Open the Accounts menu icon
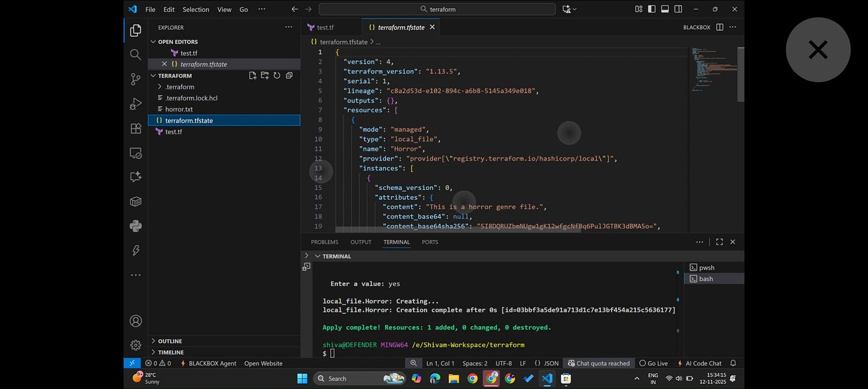Screen dimensions: 868x389 click(135, 321)
